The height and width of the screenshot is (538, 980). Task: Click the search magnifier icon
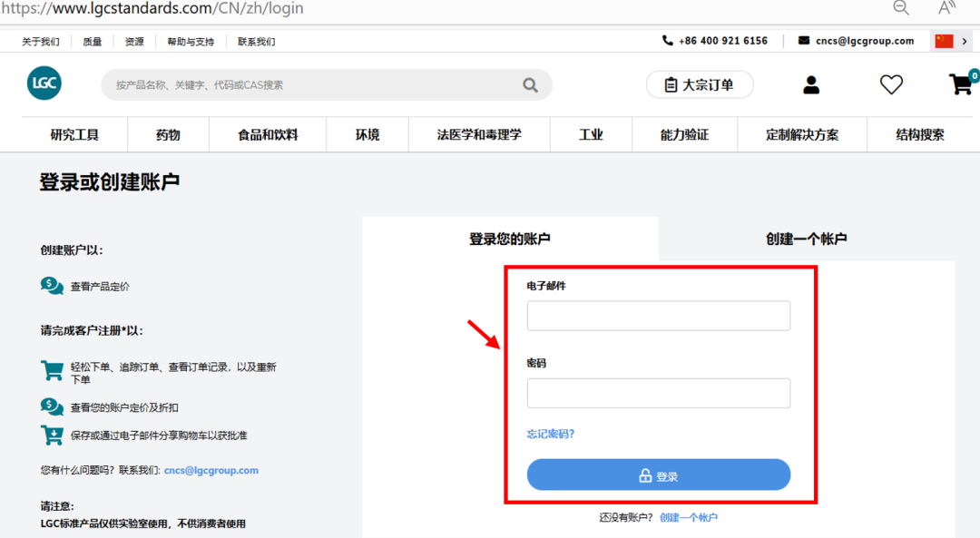(530, 83)
